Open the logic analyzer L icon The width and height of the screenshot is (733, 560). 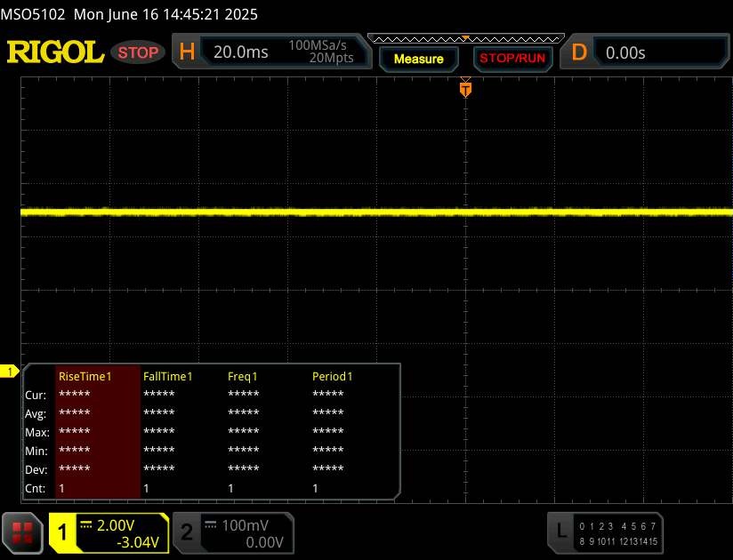coord(561,532)
